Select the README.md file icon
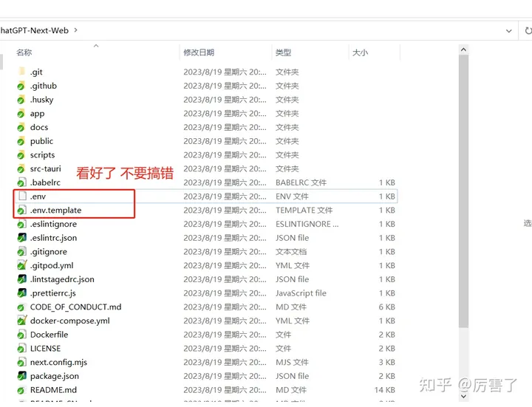 point(21,390)
